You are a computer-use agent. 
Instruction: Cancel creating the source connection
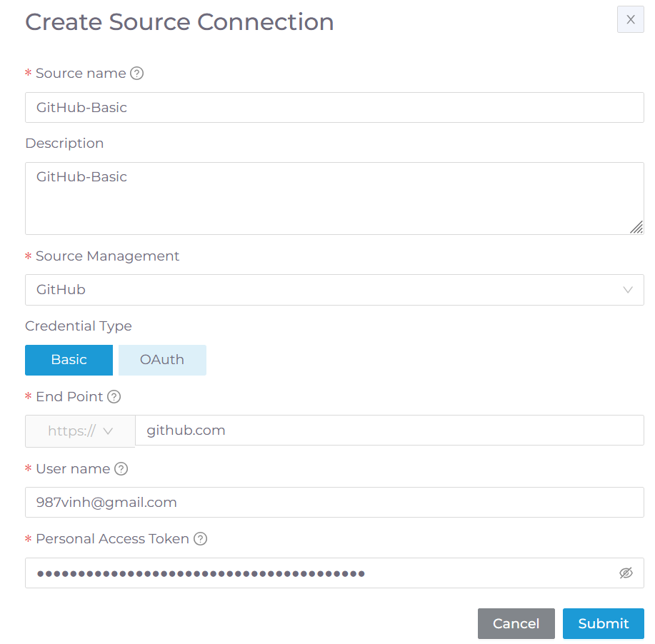(516, 623)
